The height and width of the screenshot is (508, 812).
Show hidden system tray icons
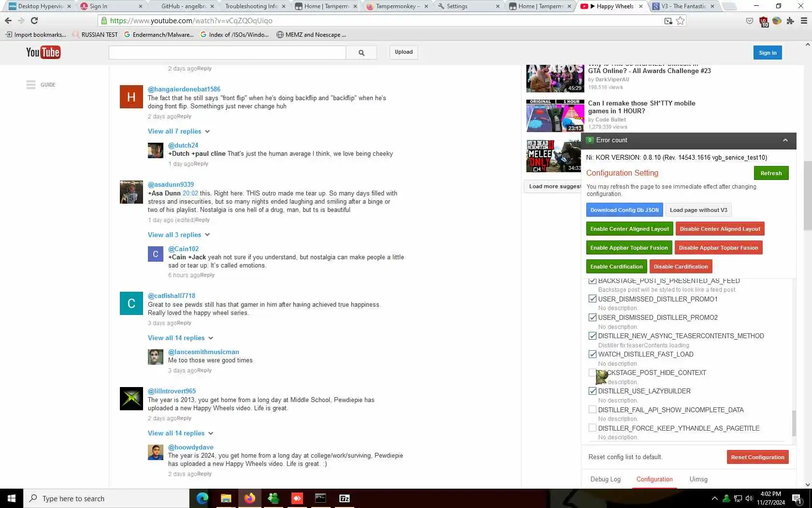tap(714, 498)
